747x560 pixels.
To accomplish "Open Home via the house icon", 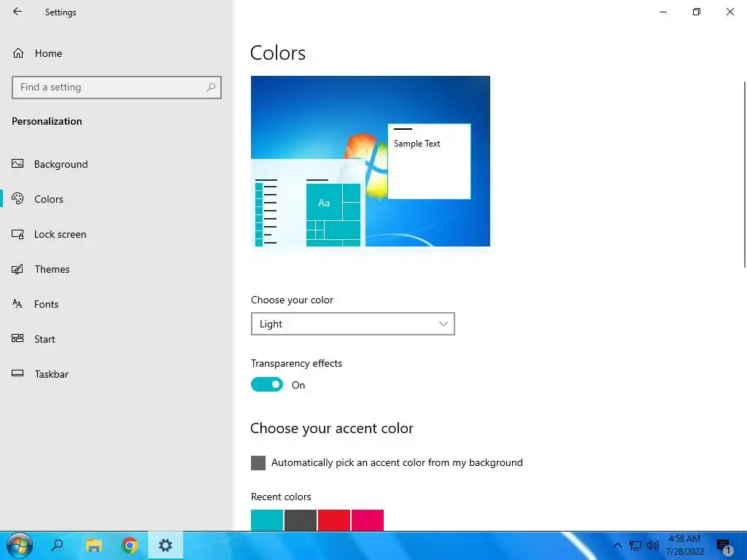I will [x=18, y=52].
